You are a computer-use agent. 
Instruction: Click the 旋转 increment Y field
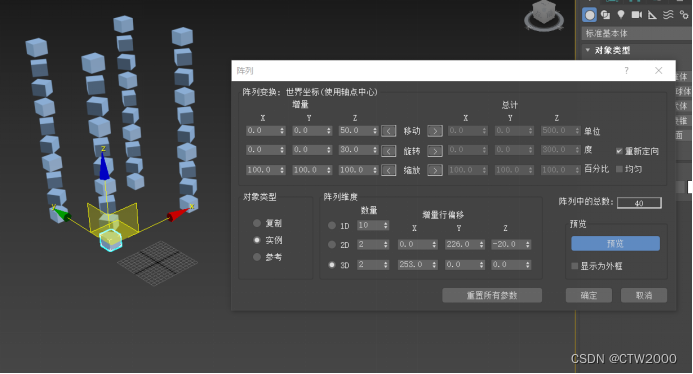pos(308,150)
